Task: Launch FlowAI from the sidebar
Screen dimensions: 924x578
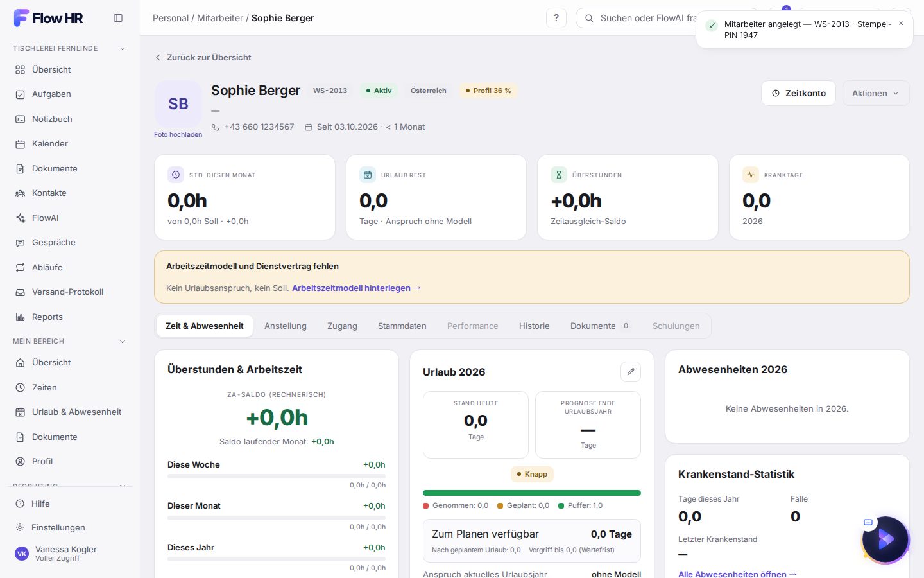Action: click(70, 218)
